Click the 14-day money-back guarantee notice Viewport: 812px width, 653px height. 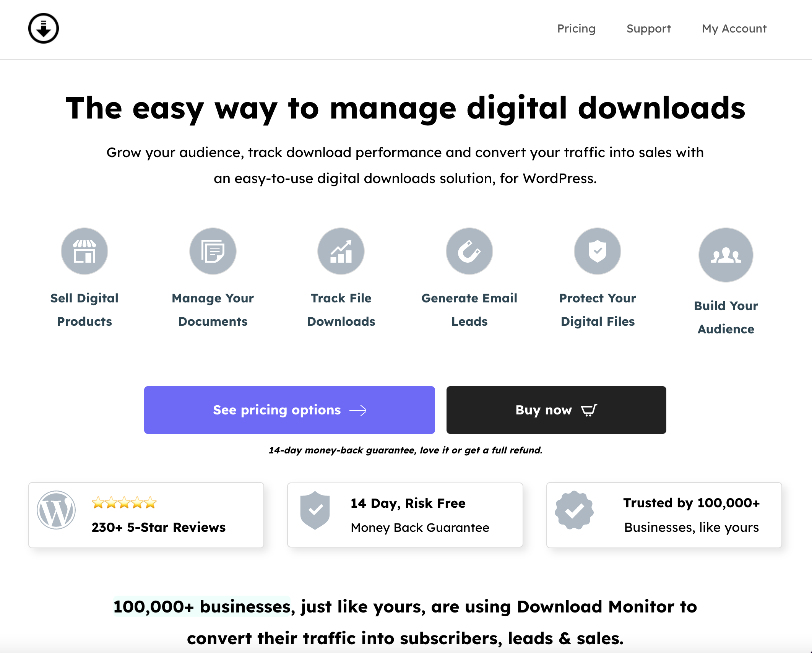coord(405,450)
